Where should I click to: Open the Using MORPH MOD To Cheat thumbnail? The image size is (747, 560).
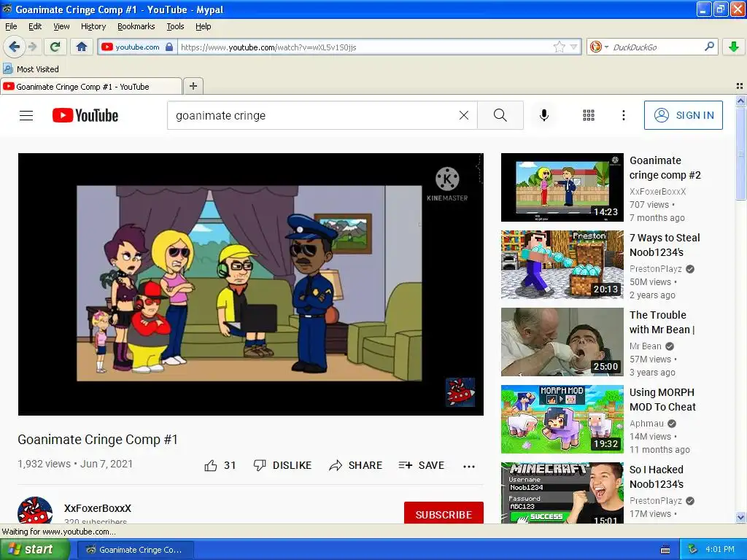coord(562,419)
